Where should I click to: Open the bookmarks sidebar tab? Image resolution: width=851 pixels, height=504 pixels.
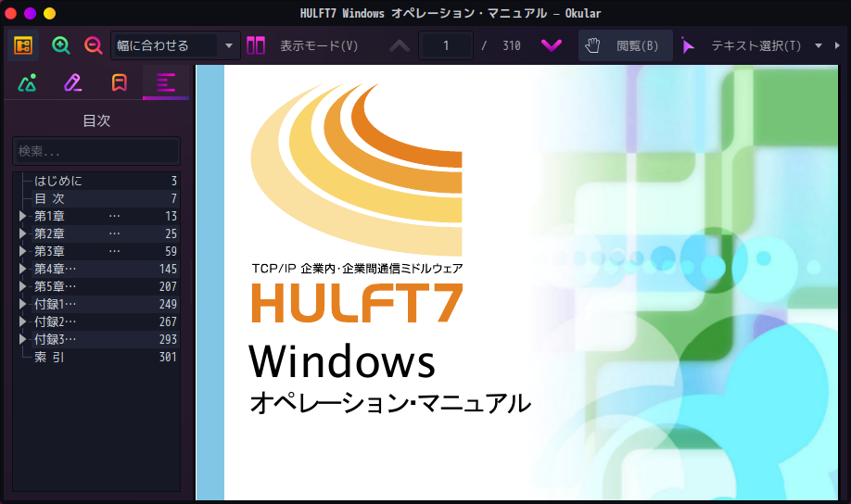click(x=120, y=82)
